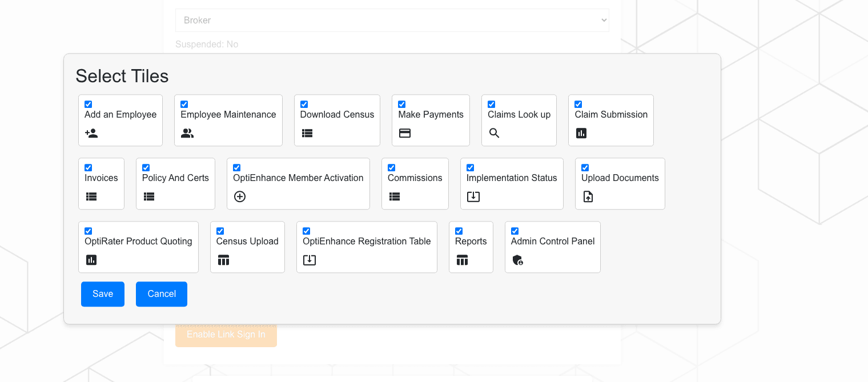The width and height of the screenshot is (868, 382).
Task: Uncheck the Invoices tile checkbox
Action: click(x=88, y=167)
